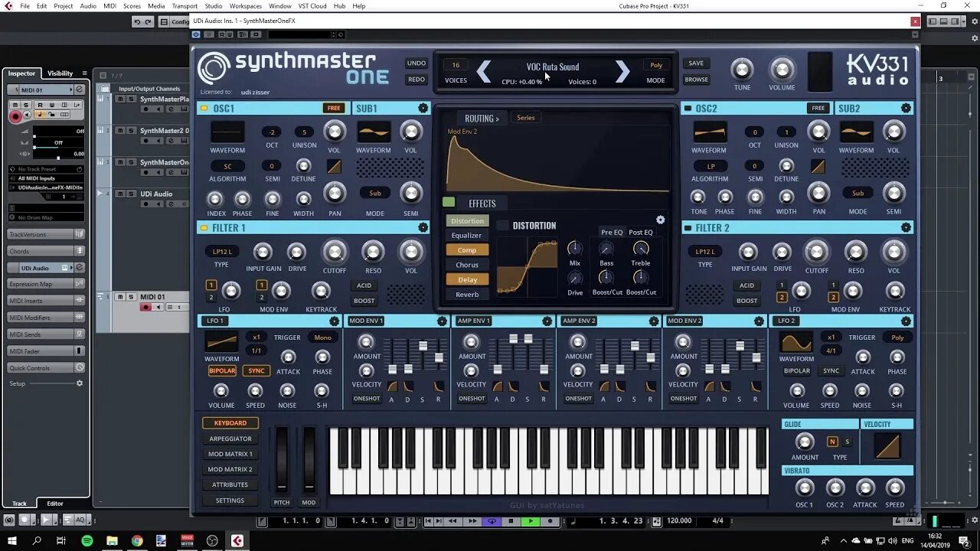Open SUB1 mode Sub dropdown

(x=375, y=193)
